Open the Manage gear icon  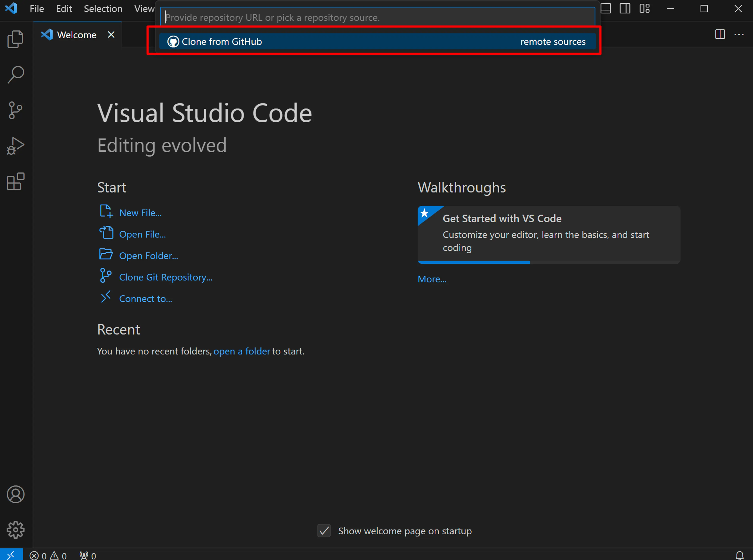click(16, 530)
